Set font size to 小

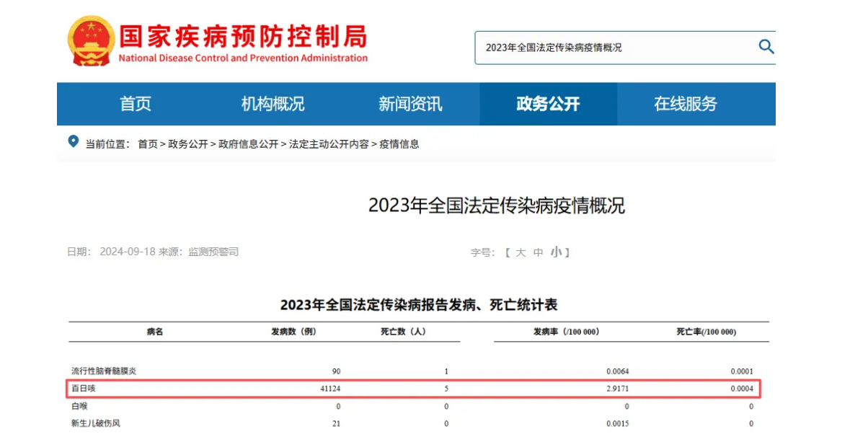coord(556,252)
